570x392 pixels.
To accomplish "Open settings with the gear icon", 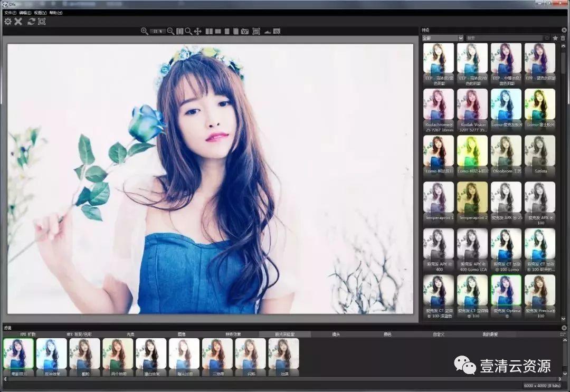I will pos(7,22).
